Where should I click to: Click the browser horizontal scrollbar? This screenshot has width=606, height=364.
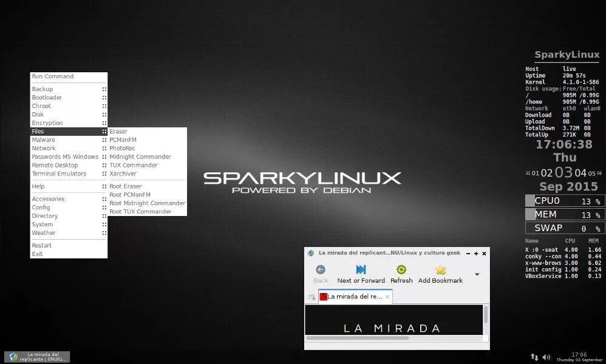[358, 338]
